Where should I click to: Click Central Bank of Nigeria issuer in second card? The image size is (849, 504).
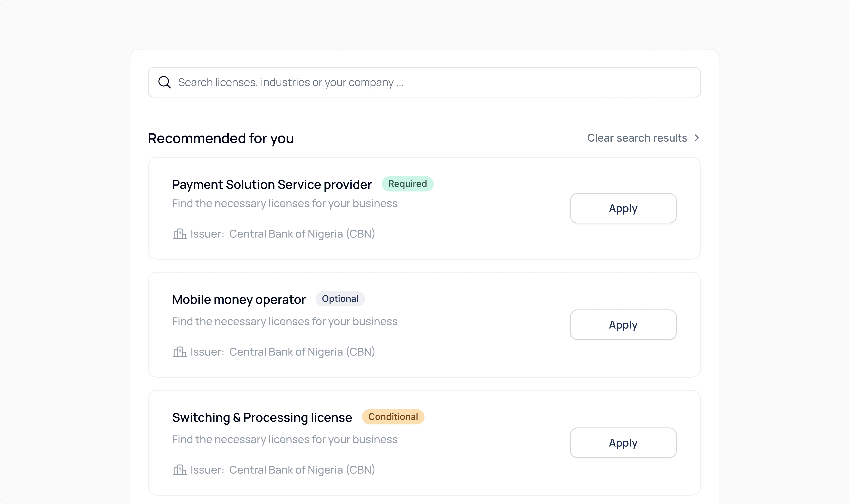click(x=302, y=352)
